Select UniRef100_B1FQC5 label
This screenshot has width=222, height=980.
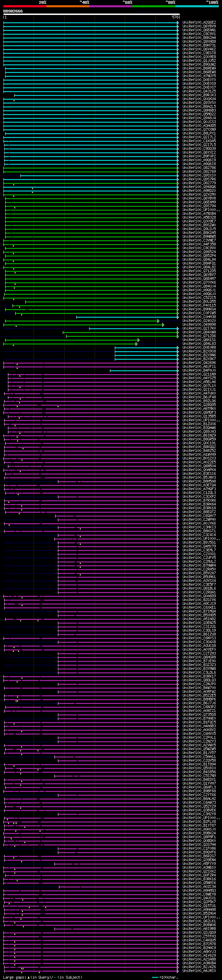[x=199, y=722]
